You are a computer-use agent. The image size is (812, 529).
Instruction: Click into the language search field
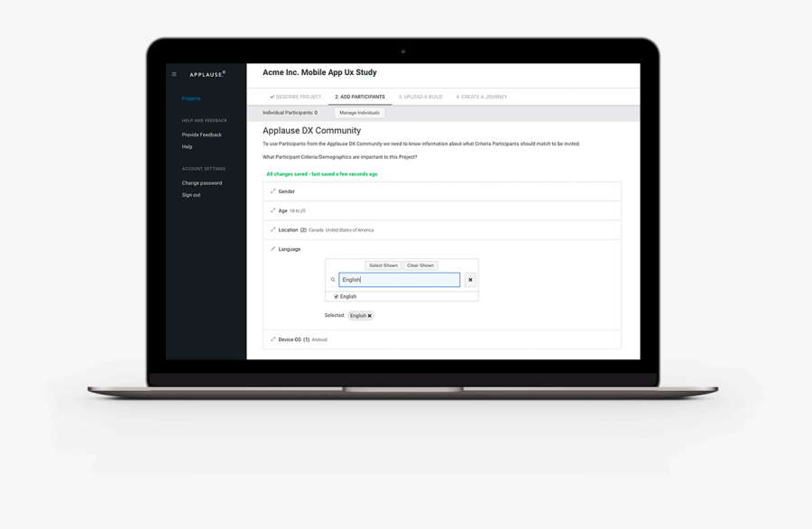pos(399,280)
